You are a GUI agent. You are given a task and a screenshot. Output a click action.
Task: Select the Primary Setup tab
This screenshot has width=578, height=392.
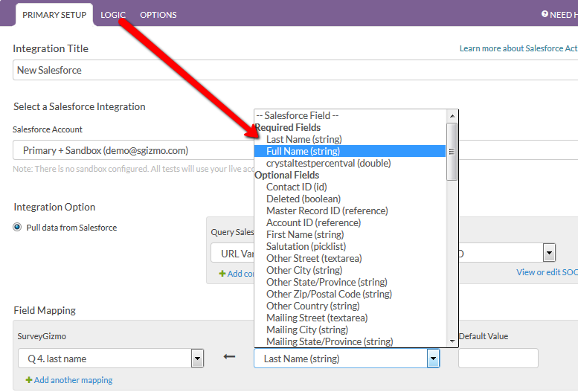tap(54, 15)
